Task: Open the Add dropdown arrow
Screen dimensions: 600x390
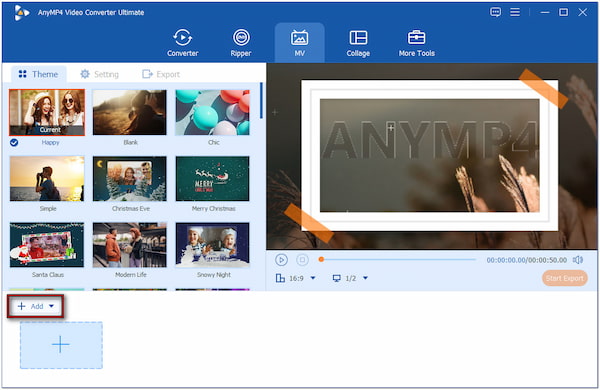Action: (51, 306)
